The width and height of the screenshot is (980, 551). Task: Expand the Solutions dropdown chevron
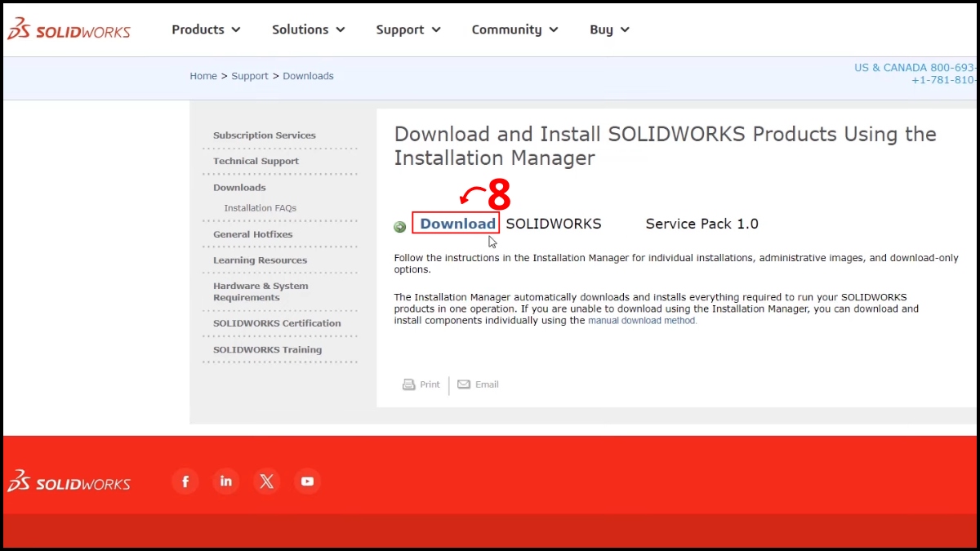pyautogui.click(x=341, y=30)
